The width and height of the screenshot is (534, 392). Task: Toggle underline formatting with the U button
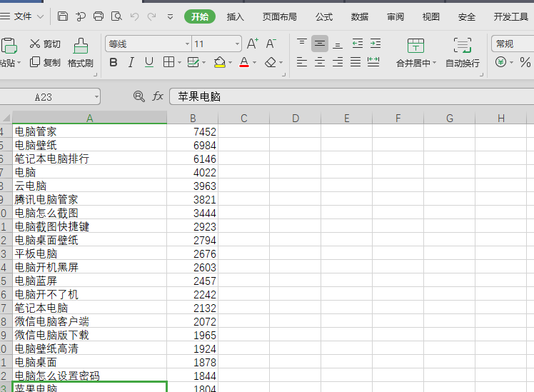[149, 63]
